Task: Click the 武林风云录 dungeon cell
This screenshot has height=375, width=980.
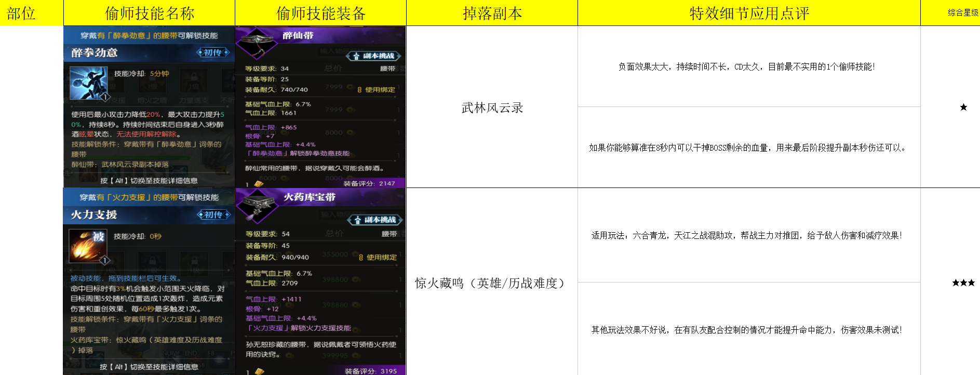Action: (x=492, y=108)
